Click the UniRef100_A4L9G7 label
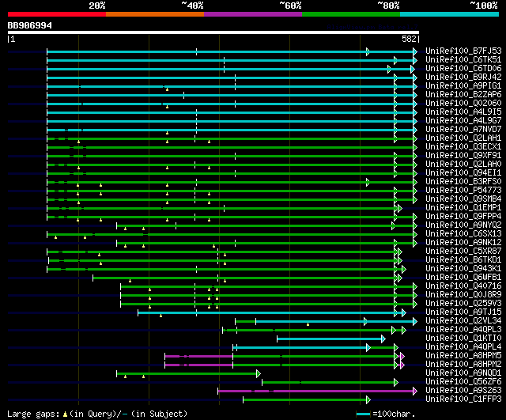 (463, 121)
